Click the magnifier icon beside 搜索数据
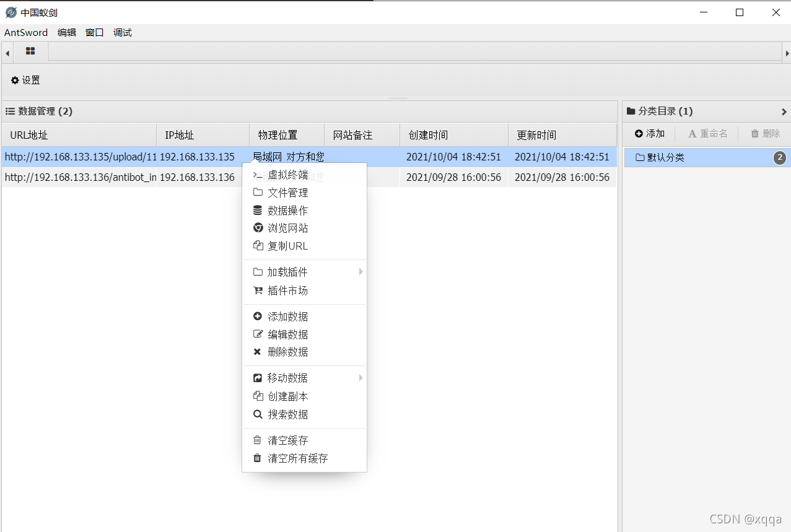 [x=258, y=414]
